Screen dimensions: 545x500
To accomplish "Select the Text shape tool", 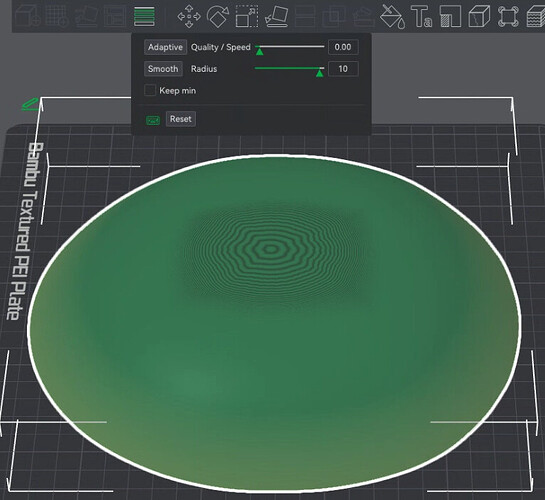I will (422, 16).
